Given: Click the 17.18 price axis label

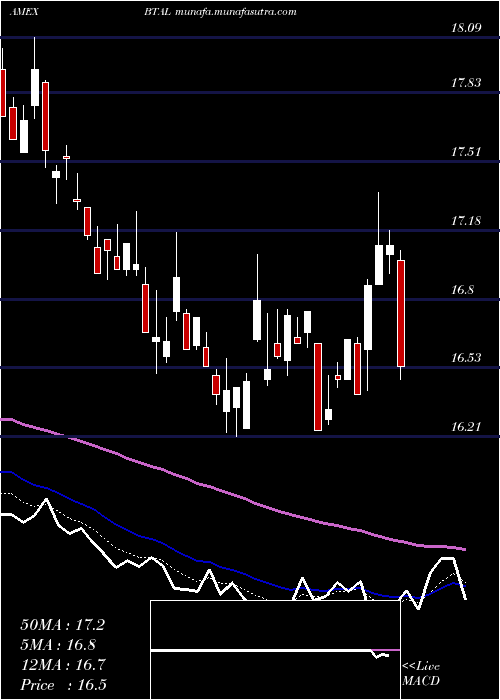Looking at the screenshot, I should pos(466,221).
